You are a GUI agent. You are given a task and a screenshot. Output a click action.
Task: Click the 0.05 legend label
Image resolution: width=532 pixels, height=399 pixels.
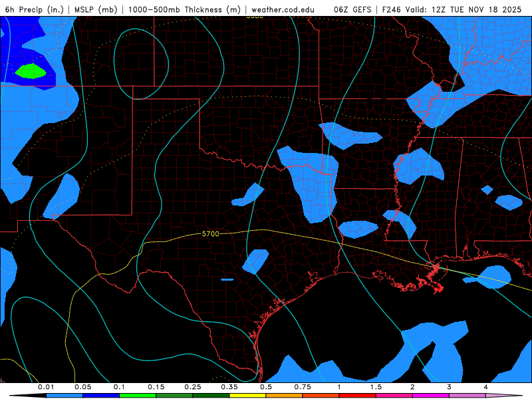82,387
